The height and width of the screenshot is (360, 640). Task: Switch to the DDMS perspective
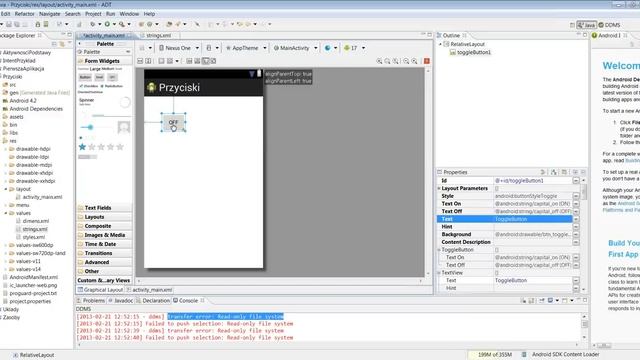pos(609,25)
